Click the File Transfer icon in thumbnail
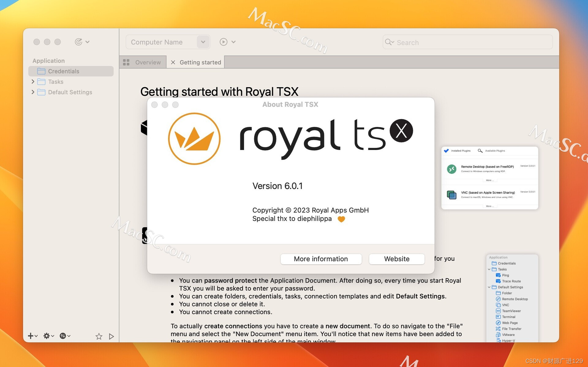This screenshot has width=588, height=367. tap(498, 329)
